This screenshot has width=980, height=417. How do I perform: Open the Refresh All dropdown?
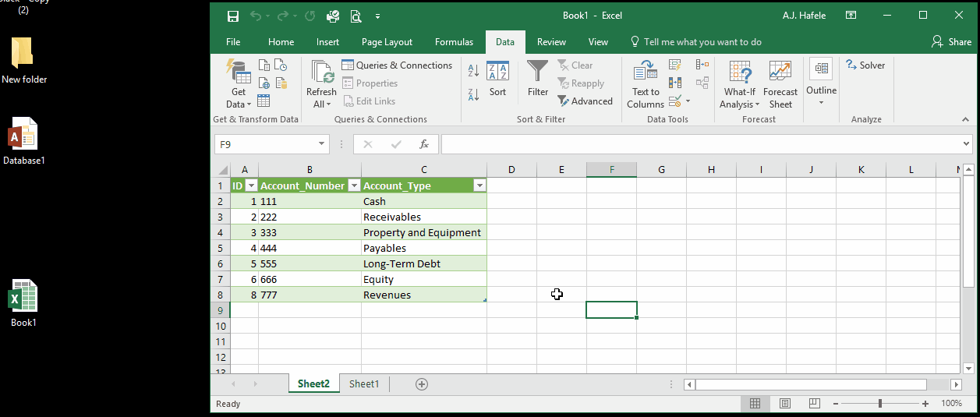320,104
